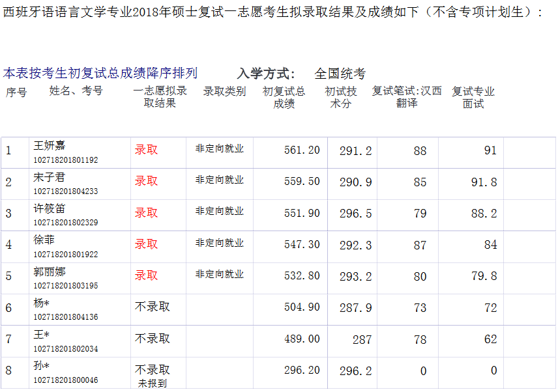Select the name 郭丽娜
The width and height of the screenshot is (558, 392).
point(50,272)
